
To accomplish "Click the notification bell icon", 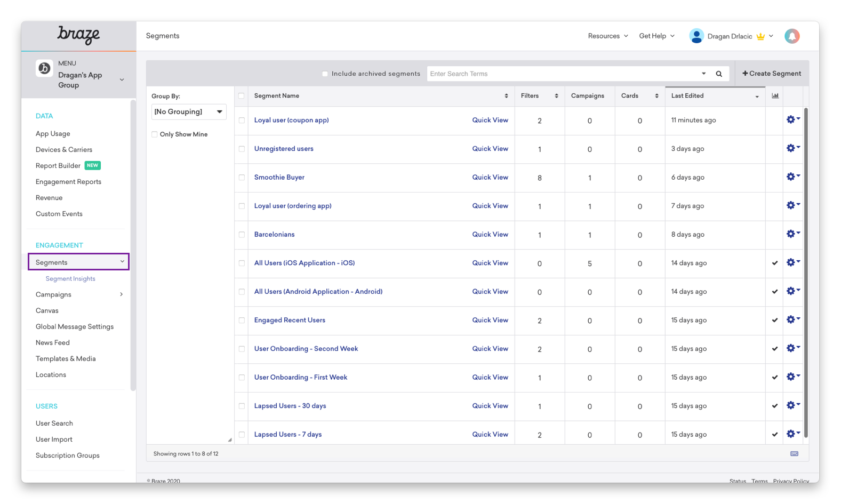I will coord(792,36).
